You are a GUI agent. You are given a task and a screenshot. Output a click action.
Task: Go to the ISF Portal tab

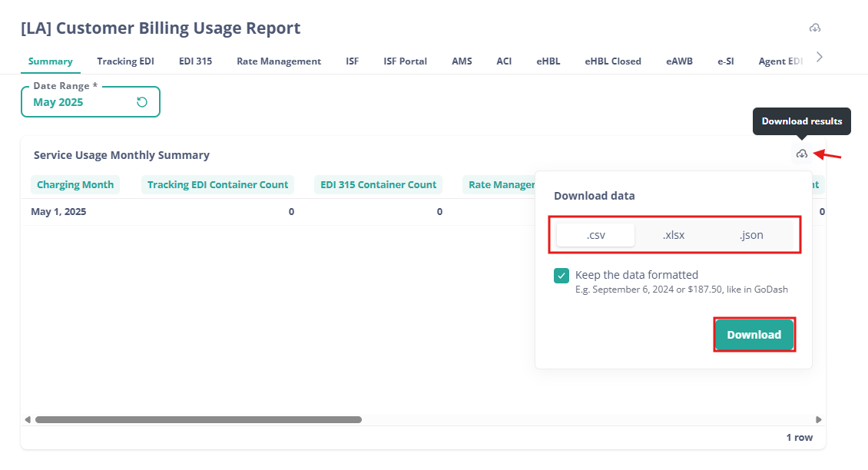click(x=405, y=61)
